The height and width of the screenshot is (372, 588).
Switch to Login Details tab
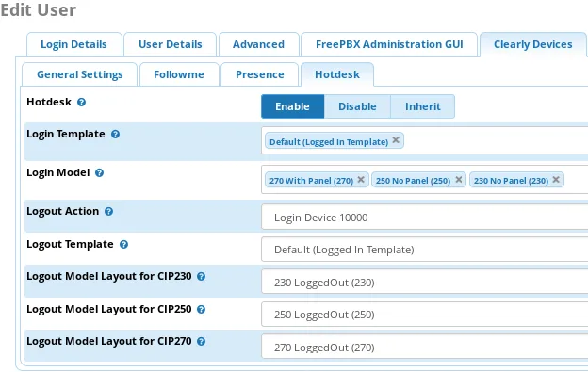coord(73,44)
